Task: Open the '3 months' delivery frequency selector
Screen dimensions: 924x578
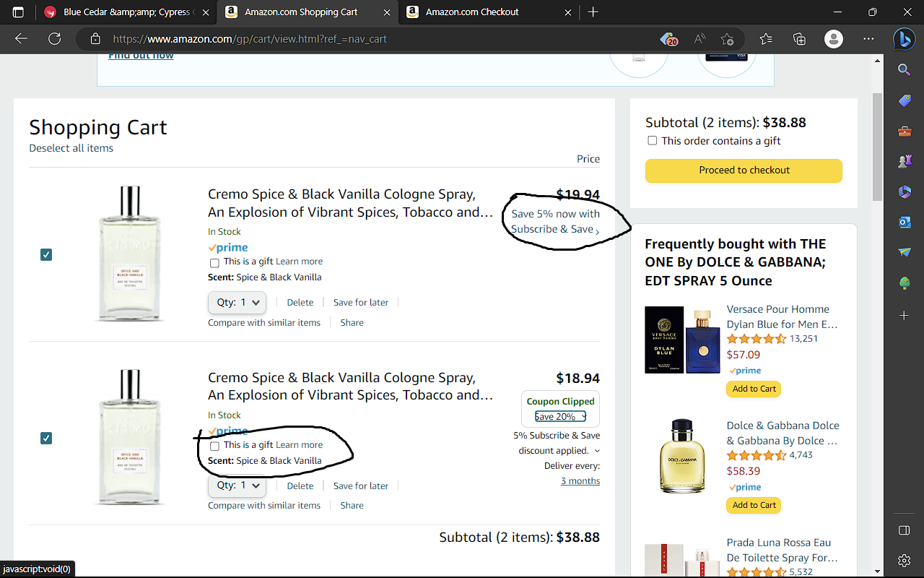Action: 580,481
